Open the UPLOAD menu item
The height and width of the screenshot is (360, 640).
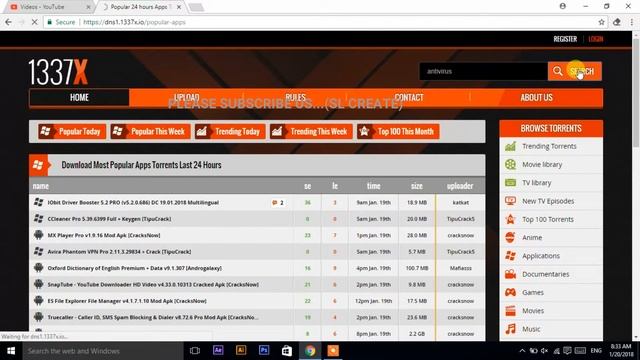click(187, 98)
